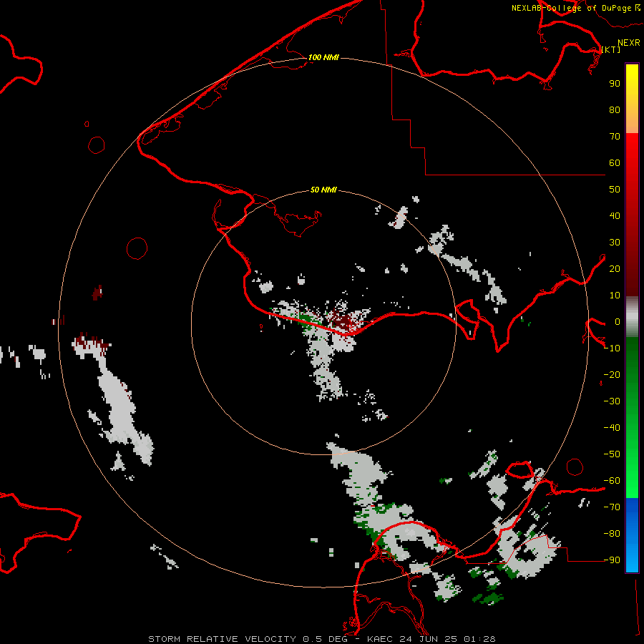Select the "KAEC" station identifier
This screenshot has width=644, height=644.
pyautogui.click(x=381, y=639)
